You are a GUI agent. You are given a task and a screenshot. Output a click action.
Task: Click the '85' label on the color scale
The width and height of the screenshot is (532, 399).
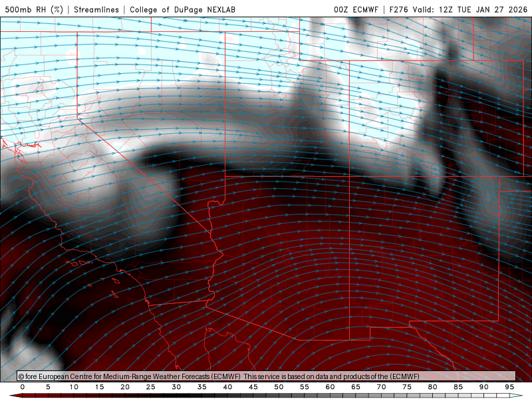pyautogui.click(x=458, y=387)
